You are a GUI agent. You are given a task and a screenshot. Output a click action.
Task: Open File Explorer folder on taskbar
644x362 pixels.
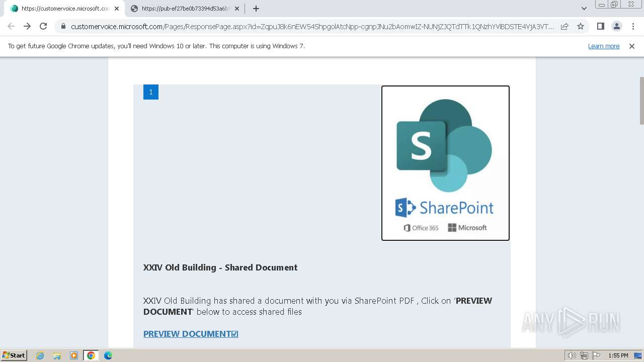click(57, 355)
